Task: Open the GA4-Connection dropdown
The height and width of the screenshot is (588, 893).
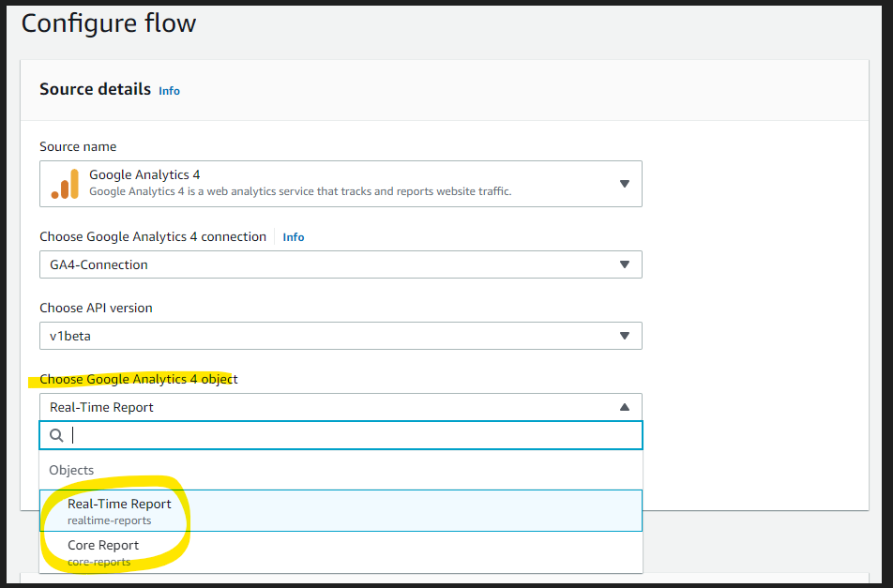Action: coord(341,264)
